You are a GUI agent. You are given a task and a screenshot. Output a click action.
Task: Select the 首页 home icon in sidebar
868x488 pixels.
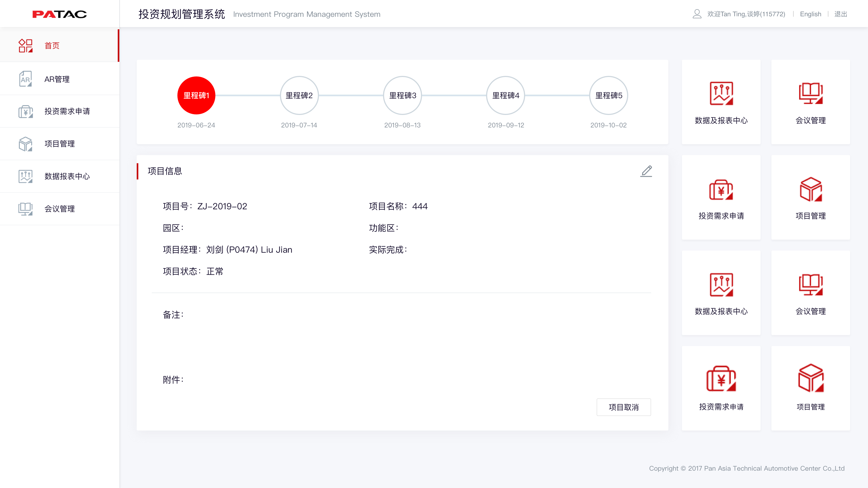click(25, 46)
